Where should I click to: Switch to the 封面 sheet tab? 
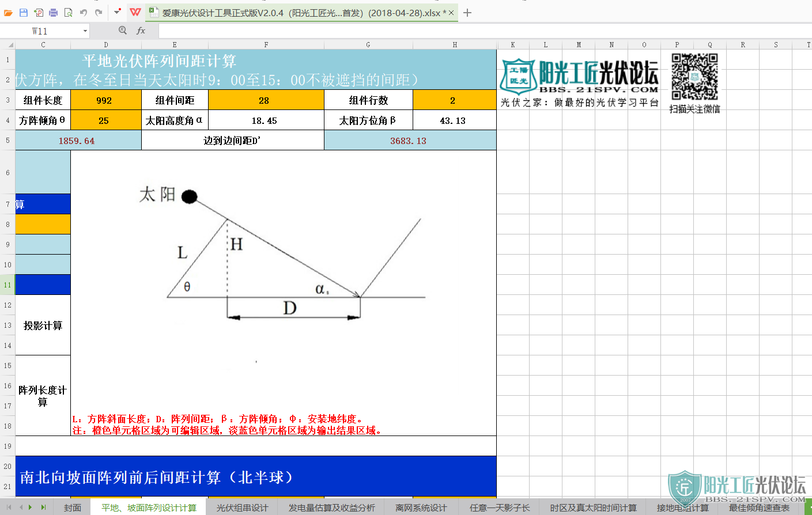click(x=73, y=508)
